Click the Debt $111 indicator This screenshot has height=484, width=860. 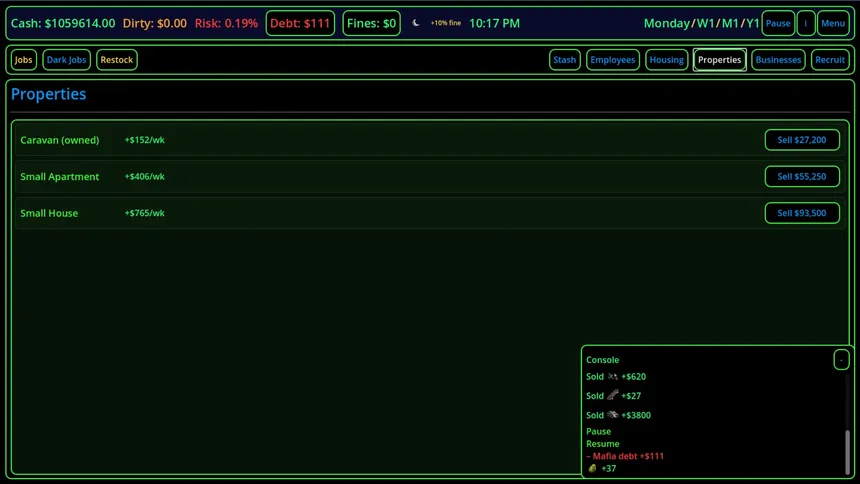[300, 23]
